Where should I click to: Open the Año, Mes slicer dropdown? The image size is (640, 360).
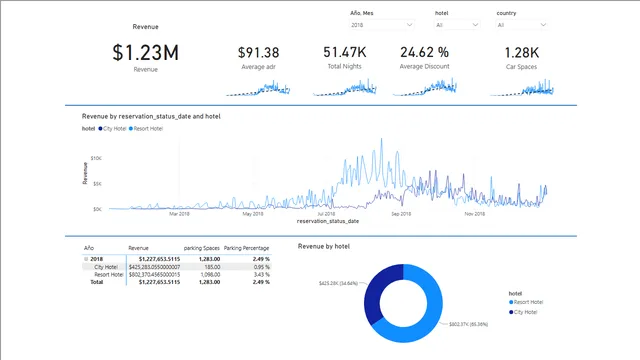382,25
